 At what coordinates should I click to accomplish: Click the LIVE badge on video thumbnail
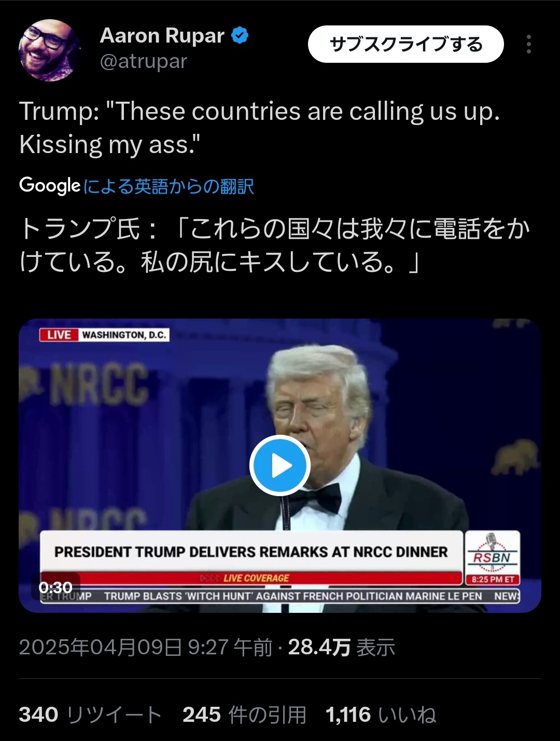[x=59, y=335]
